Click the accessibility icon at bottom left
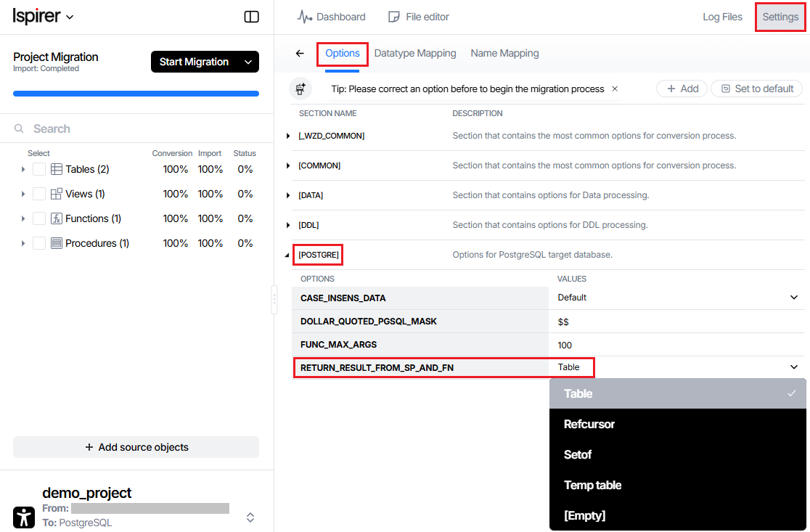 point(24,517)
